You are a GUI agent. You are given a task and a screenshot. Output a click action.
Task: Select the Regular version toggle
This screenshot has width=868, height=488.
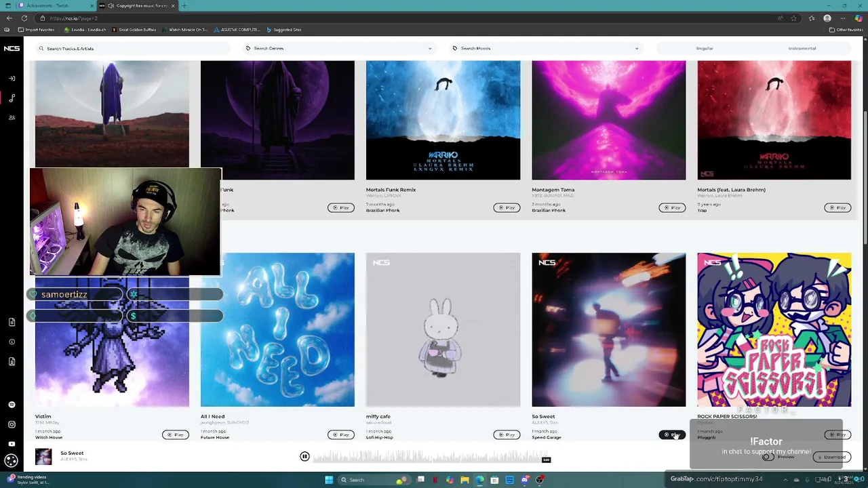[705, 48]
